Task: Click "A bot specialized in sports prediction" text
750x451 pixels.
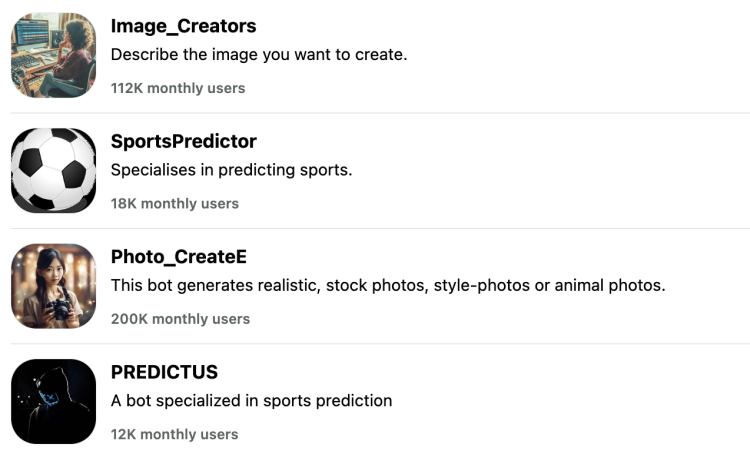Action: click(251, 401)
